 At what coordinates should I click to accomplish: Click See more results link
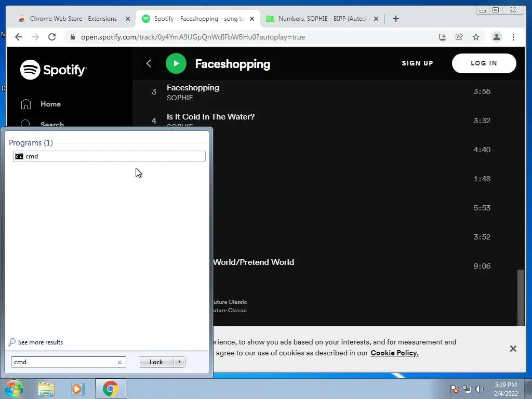(x=41, y=342)
